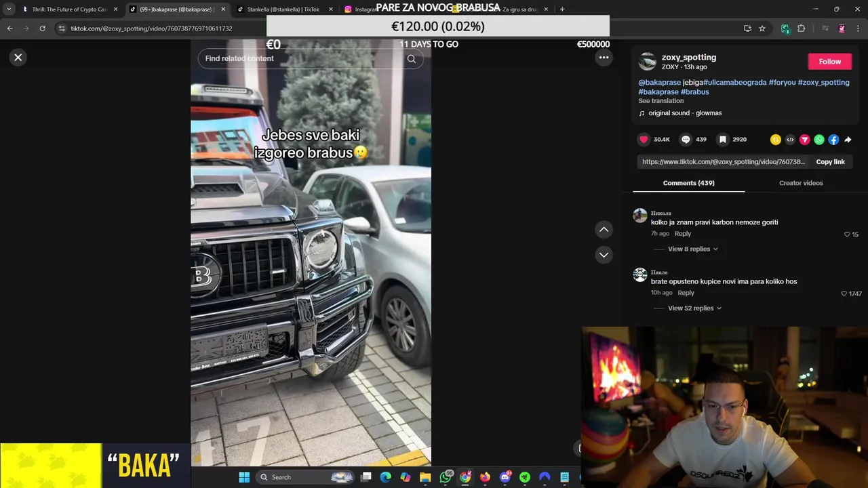Send to friends with the red paper-plane icon
The height and width of the screenshot is (488, 868).
tap(805, 140)
